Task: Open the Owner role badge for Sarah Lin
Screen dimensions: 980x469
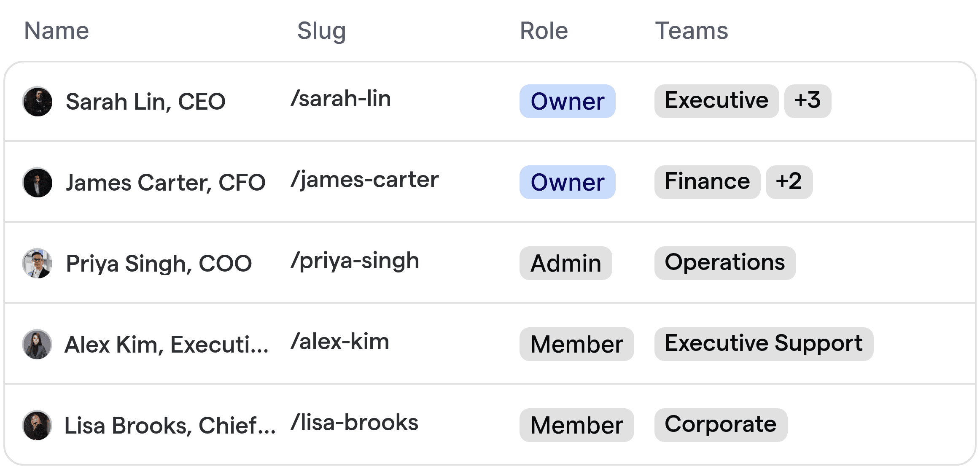Action: (567, 101)
